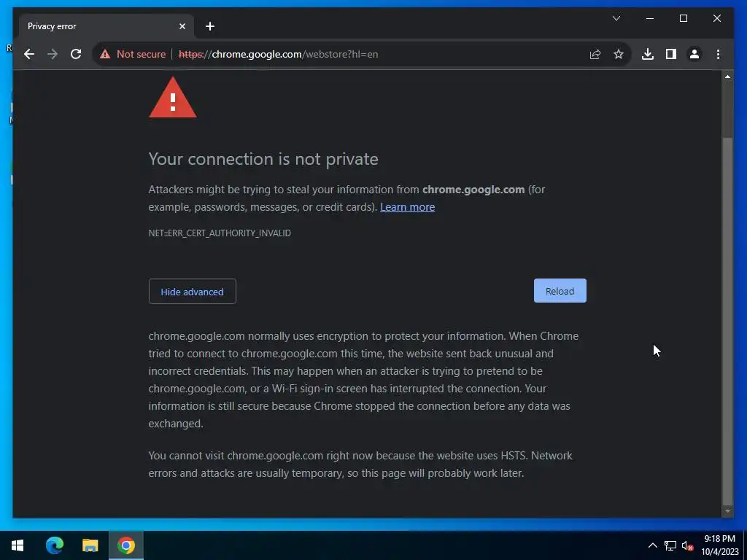
Task: Show hidden system tray icons
Action: point(653,545)
